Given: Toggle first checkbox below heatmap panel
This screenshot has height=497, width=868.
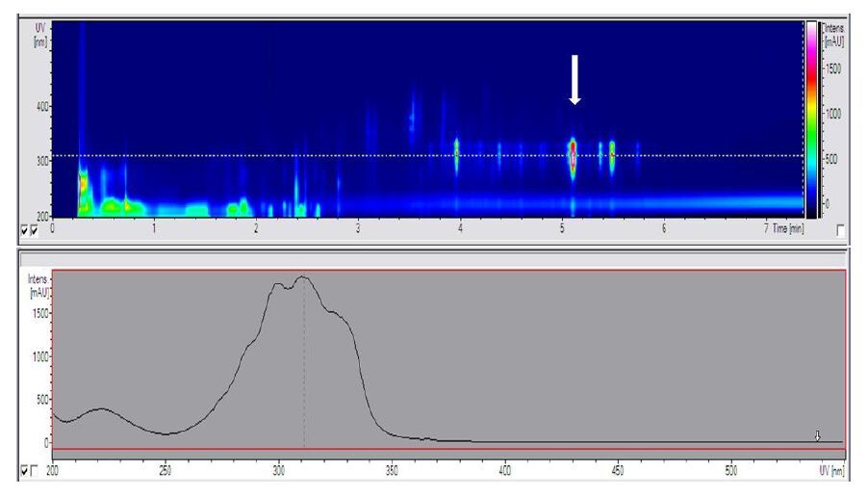Looking at the screenshot, I should [x=25, y=230].
